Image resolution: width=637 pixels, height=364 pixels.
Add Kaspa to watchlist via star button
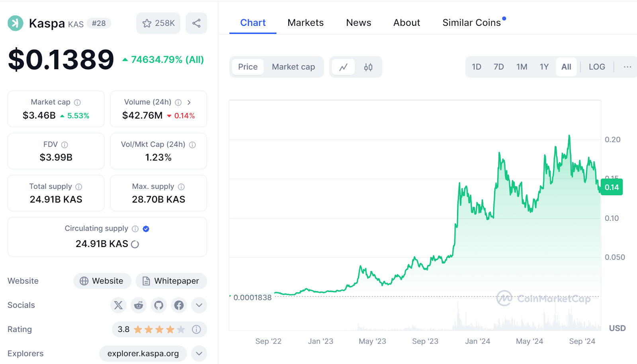[158, 23]
